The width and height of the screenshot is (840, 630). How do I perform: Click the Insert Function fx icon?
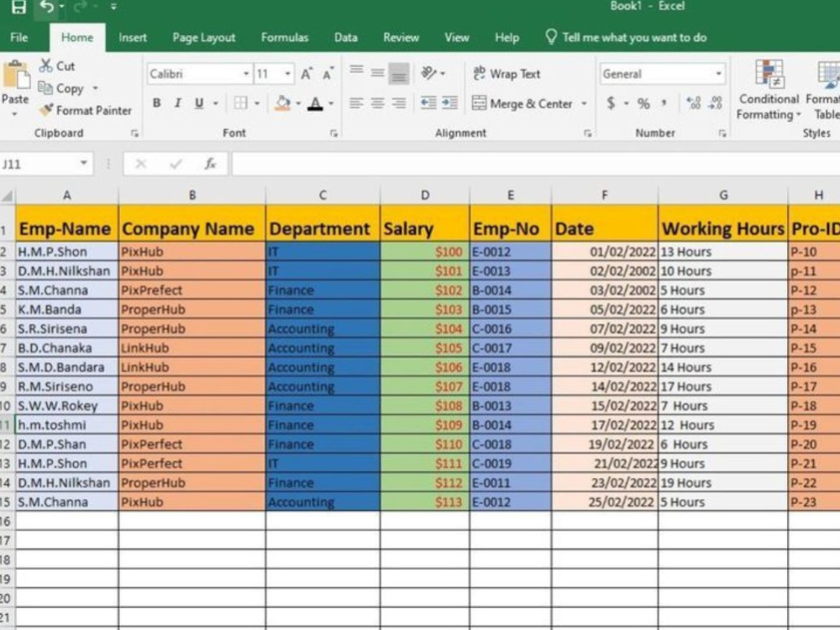pos(211,164)
